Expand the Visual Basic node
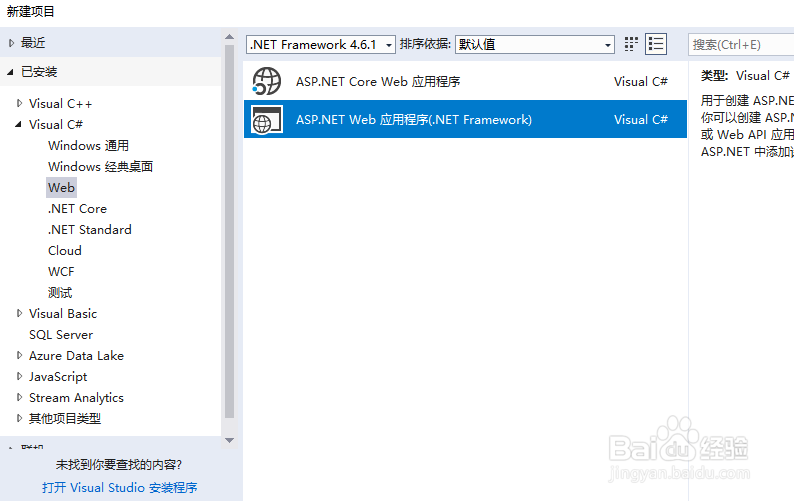Viewport: 794px width, 501px height. (x=19, y=314)
